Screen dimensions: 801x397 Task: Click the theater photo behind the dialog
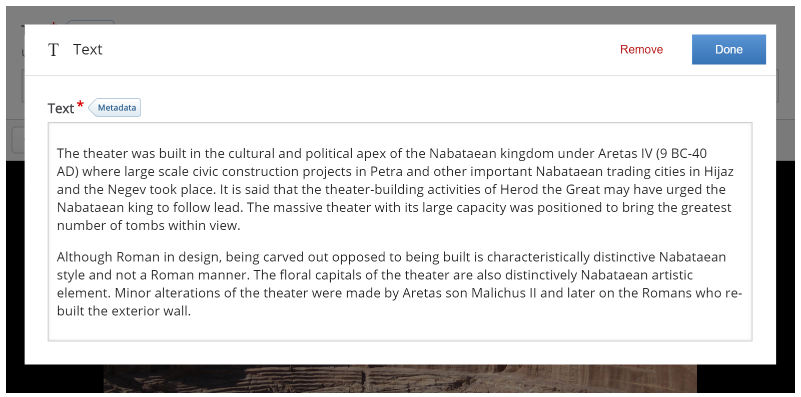pos(400,379)
